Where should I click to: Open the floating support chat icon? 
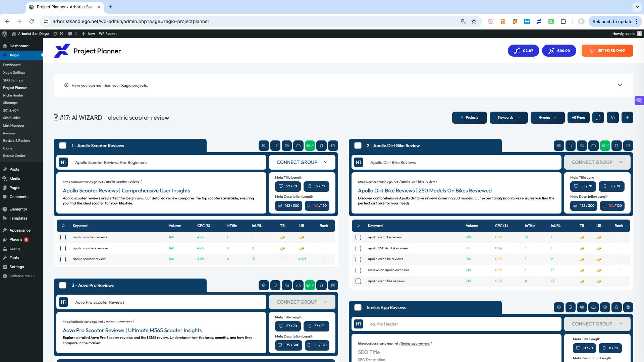[x=639, y=101]
